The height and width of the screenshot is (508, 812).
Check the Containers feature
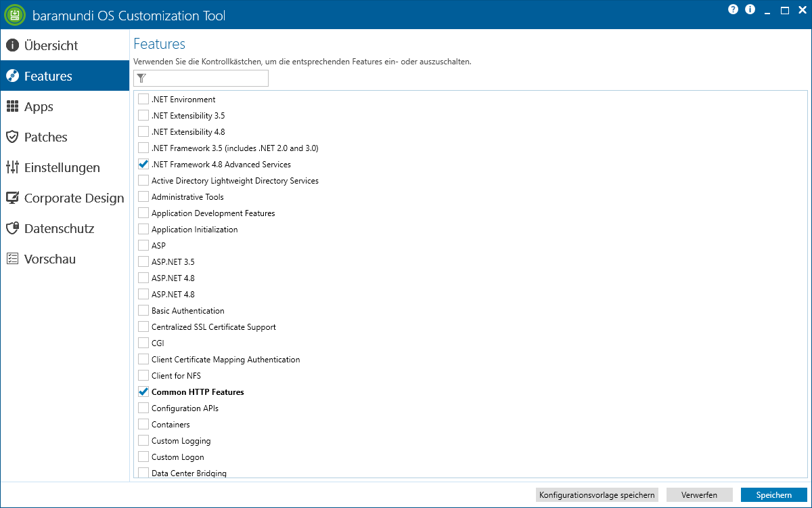[143, 424]
